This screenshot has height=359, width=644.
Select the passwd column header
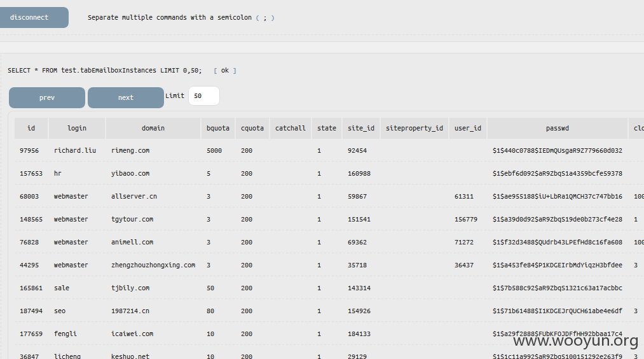click(x=558, y=129)
